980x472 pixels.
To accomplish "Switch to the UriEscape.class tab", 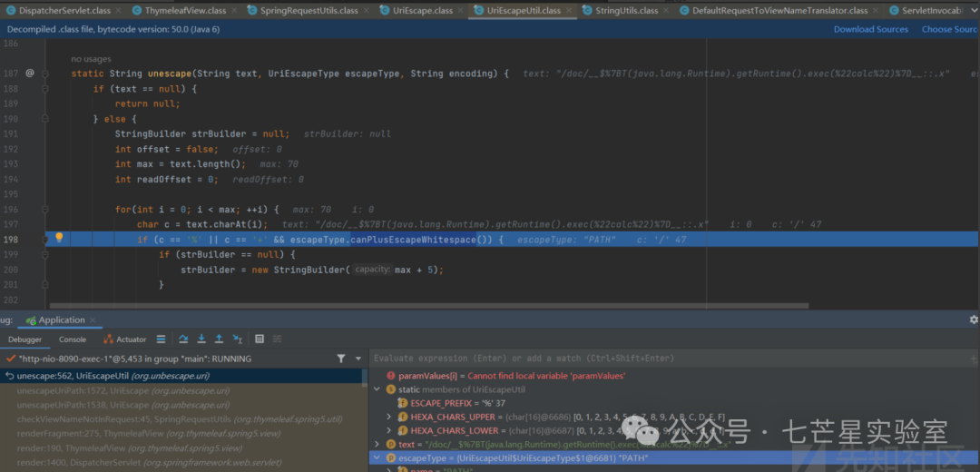I will pyautogui.click(x=423, y=11).
